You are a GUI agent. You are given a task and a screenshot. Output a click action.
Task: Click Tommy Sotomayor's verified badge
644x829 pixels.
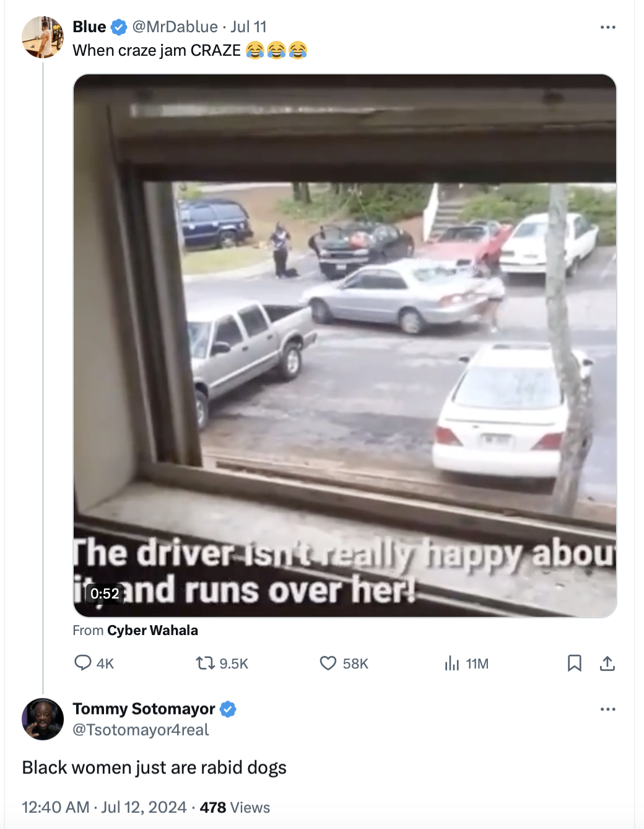(228, 709)
